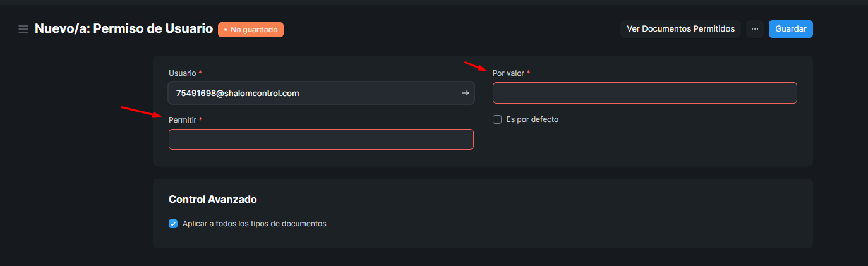Click the Nuevo/a: Permiso de Usuario title

pyautogui.click(x=124, y=29)
